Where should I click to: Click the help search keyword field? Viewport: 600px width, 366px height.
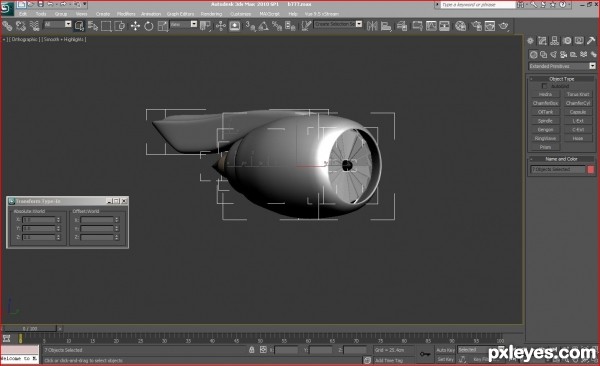pyautogui.click(x=478, y=5)
